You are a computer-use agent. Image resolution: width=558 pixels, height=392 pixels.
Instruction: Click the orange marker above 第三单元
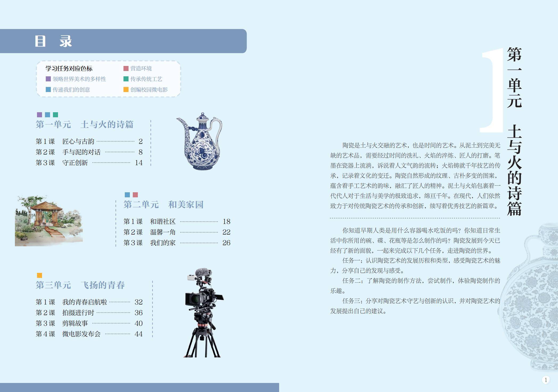point(39,275)
